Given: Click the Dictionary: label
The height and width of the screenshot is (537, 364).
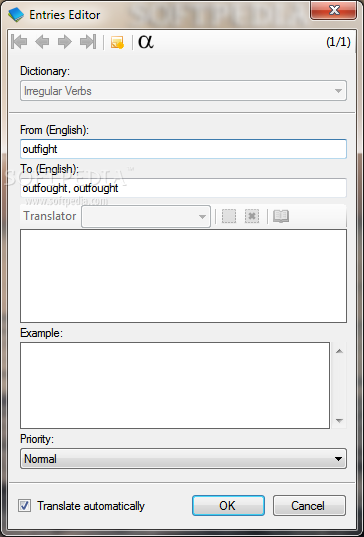Looking at the screenshot, I should [45, 71].
